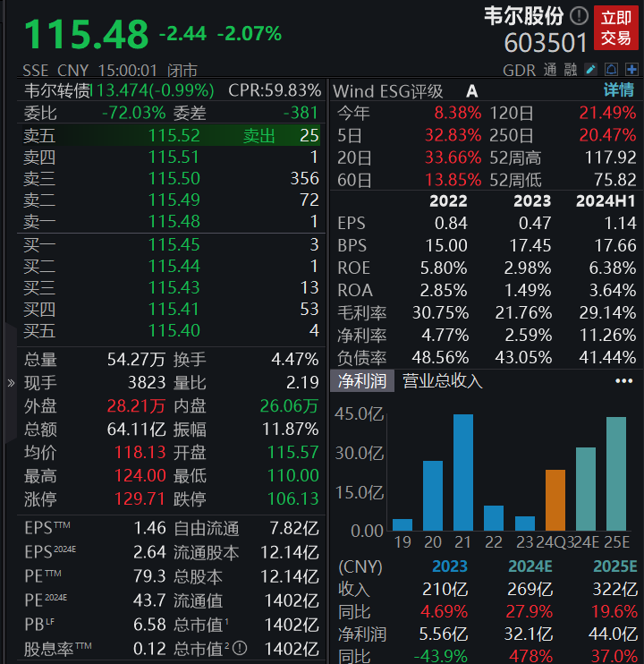Click the 2025E forecast column header
The height and width of the screenshot is (664, 644).
(x=615, y=566)
